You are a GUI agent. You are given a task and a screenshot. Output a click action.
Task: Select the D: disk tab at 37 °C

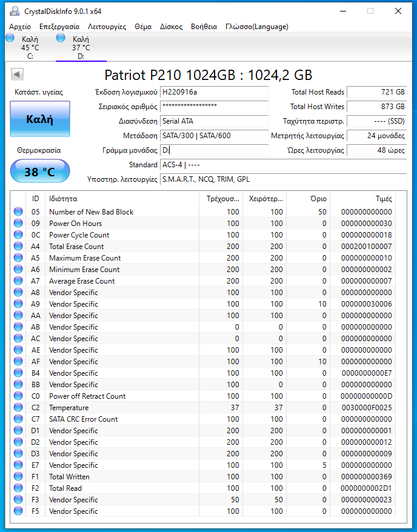pyautogui.click(x=81, y=47)
